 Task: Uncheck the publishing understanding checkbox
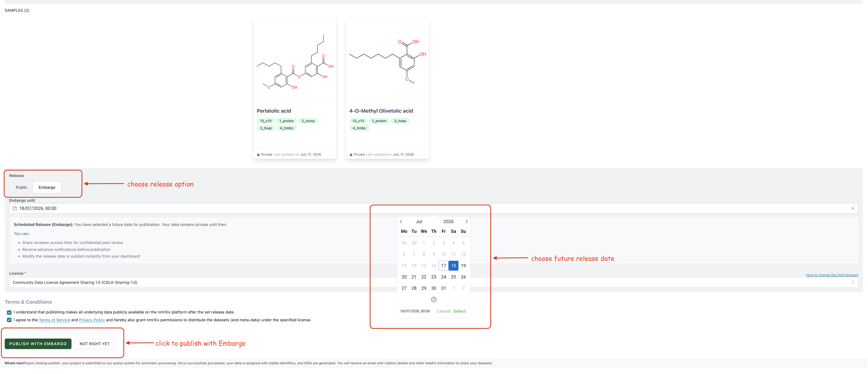tap(9, 313)
